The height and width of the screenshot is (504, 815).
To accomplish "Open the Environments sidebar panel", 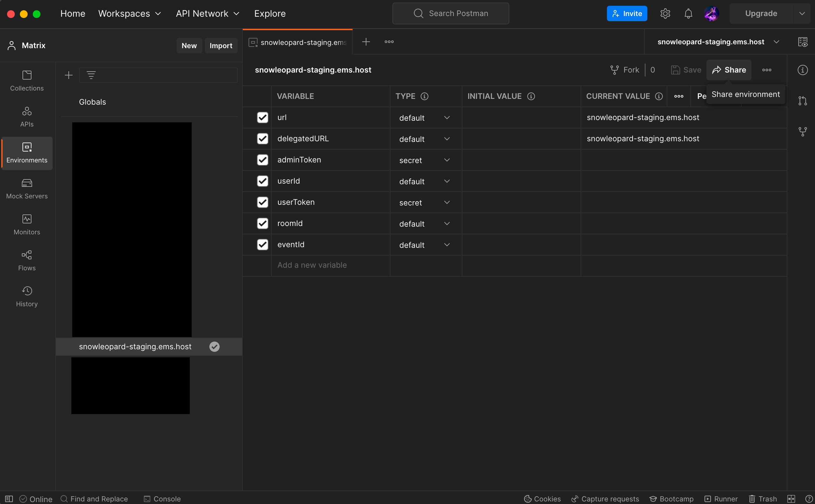I will (27, 153).
